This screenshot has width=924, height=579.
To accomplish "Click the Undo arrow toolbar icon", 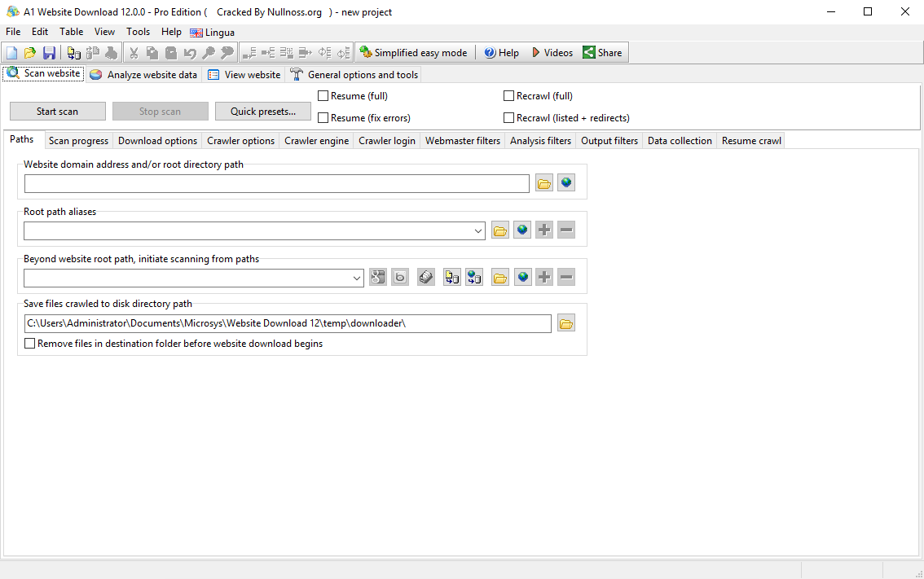I will (190, 53).
